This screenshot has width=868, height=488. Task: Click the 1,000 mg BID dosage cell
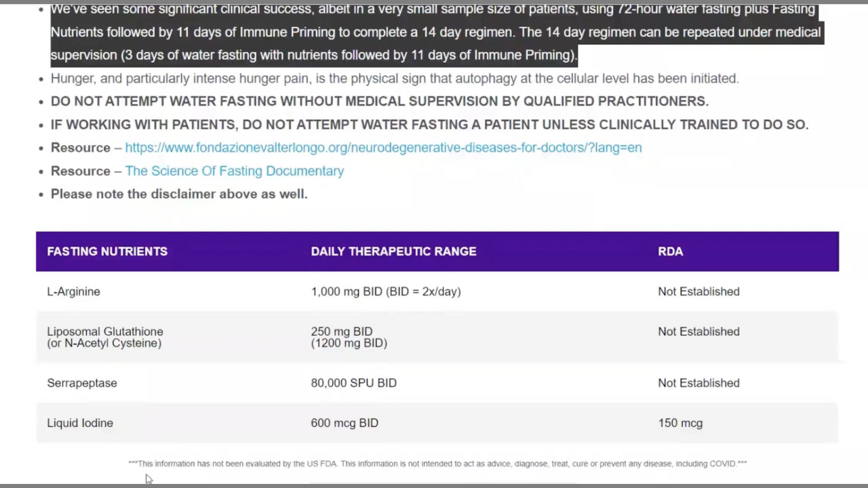(x=385, y=291)
